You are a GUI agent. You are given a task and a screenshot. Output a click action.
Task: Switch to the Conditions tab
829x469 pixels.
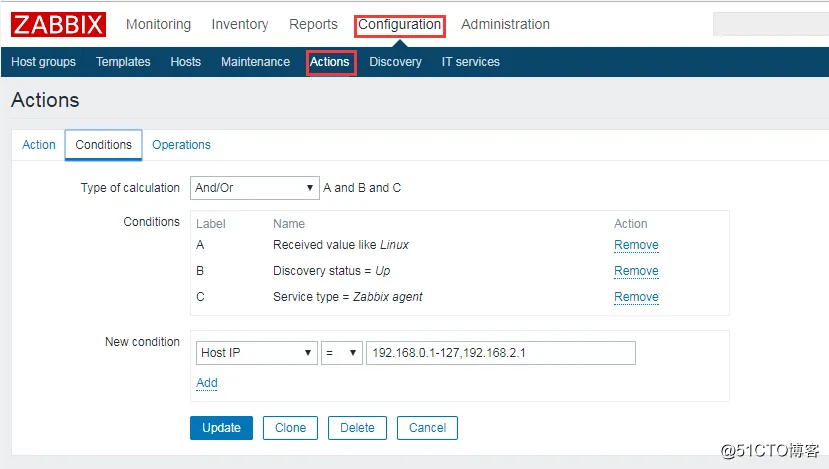(x=104, y=145)
